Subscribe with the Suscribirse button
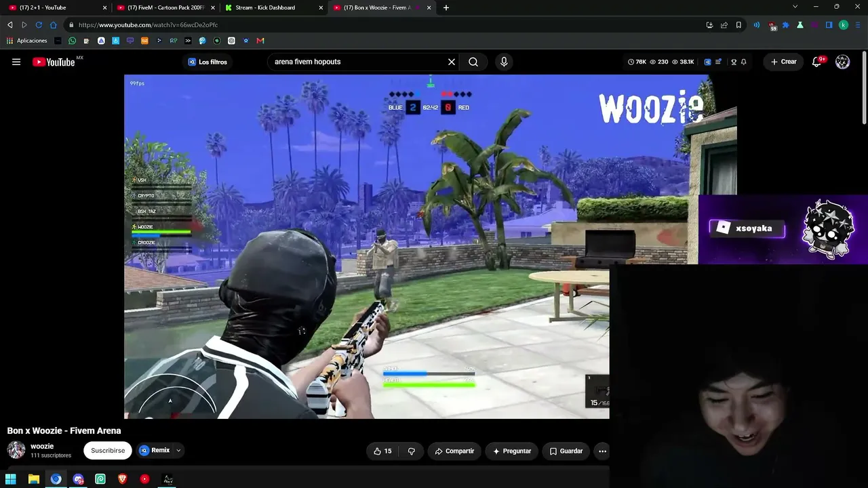This screenshot has width=868, height=488. [108, 451]
